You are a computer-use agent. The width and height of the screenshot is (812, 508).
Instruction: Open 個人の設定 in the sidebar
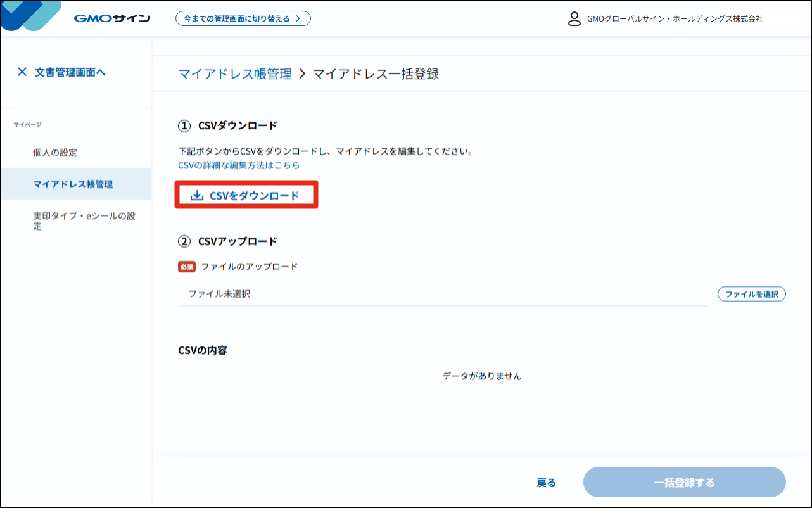click(x=55, y=153)
